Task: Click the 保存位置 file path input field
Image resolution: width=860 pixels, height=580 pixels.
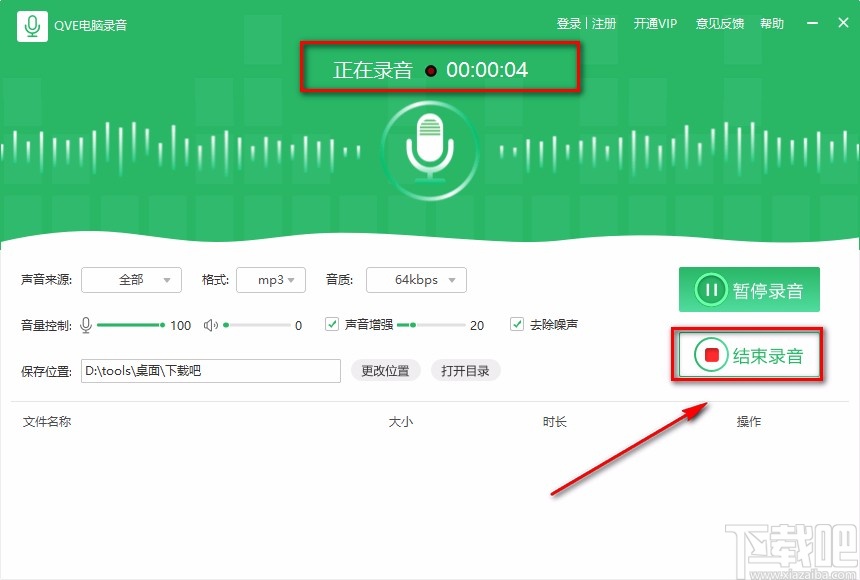Action: click(210, 370)
